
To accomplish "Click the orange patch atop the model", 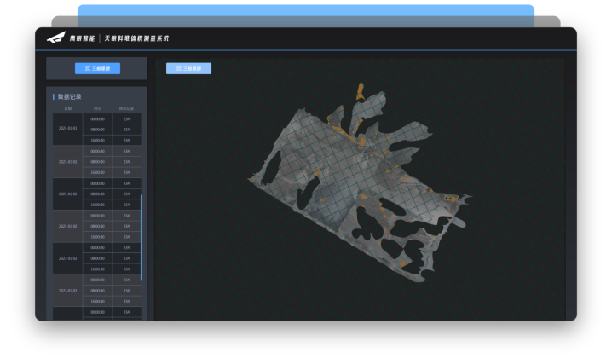I will click(x=360, y=91).
